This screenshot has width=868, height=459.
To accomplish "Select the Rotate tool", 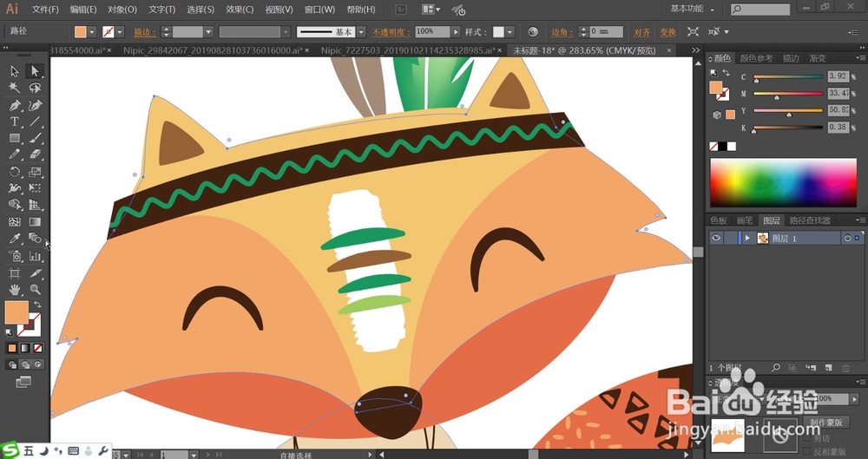I will click(15, 172).
